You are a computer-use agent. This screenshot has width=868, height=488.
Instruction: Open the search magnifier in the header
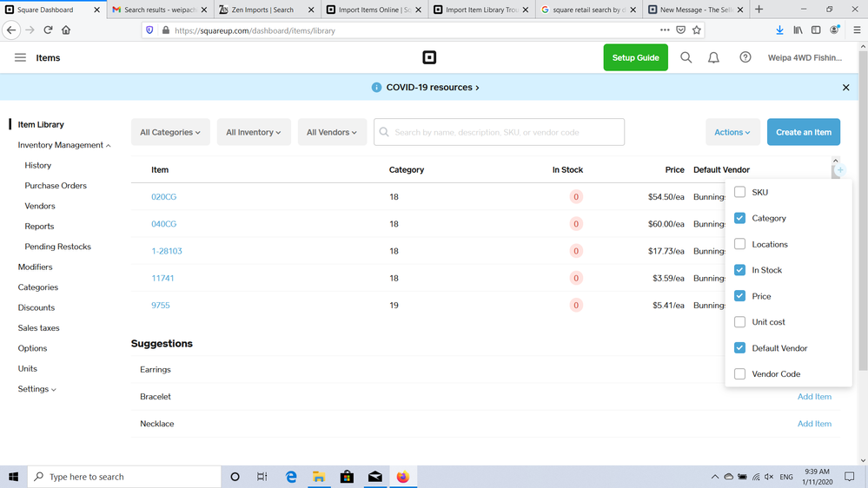coord(686,58)
